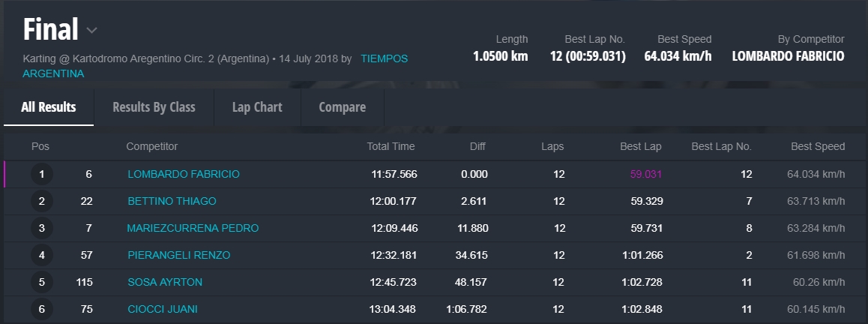Click the Best Lap column header

click(x=641, y=146)
